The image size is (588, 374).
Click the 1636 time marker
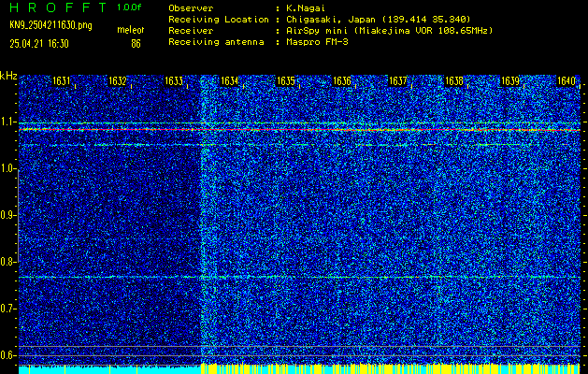342,81
